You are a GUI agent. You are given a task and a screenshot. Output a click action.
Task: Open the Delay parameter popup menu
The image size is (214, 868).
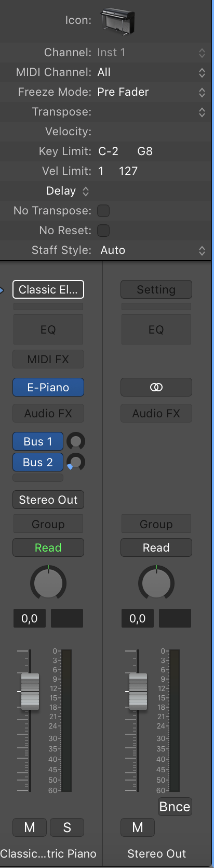click(68, 191)
